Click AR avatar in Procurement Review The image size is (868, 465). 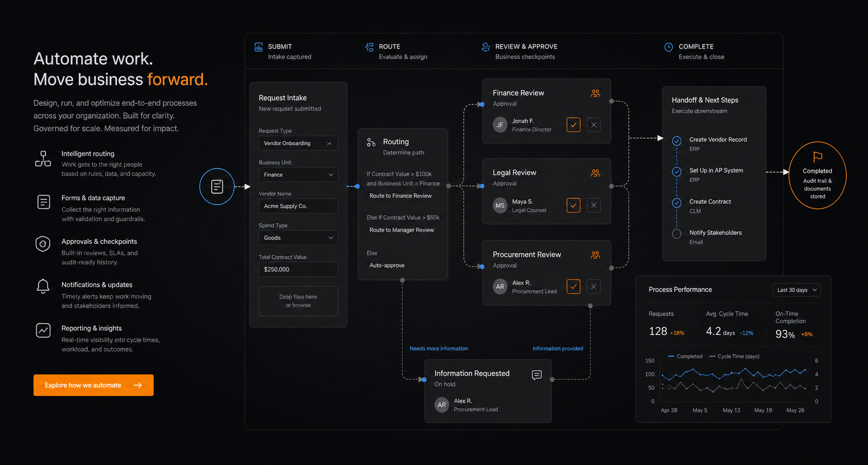[500, 286]
